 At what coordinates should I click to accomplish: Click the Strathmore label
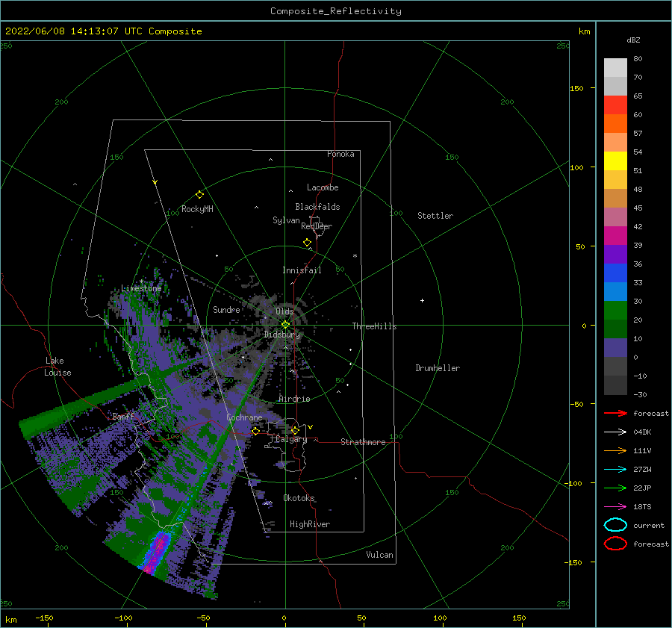click(363, 442)
